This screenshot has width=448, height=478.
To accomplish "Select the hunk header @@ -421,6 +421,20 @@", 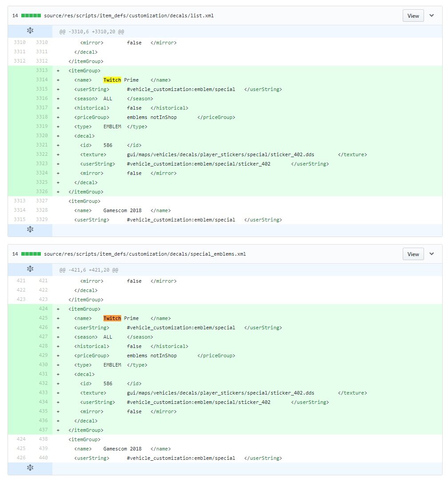I will click(88, 270).
